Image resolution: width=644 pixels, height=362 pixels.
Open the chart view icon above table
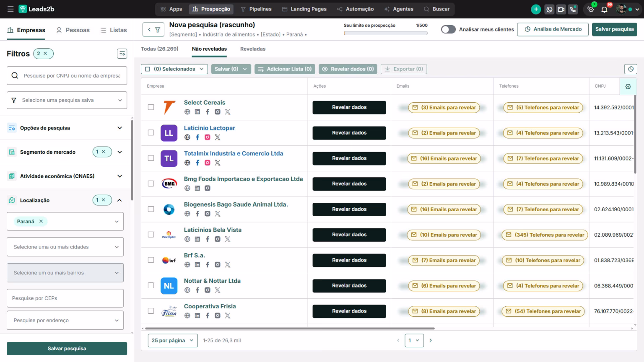(x=631, y=69)
